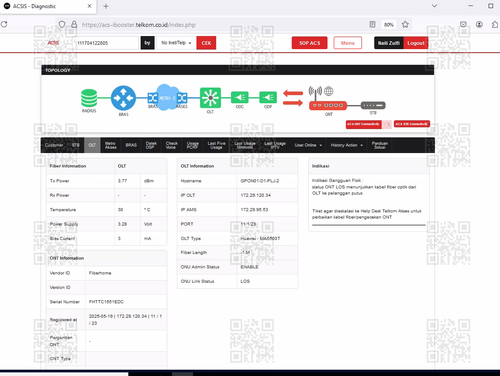Click the 80% zoom level indicator
The image size is (500, 376).
389,25
